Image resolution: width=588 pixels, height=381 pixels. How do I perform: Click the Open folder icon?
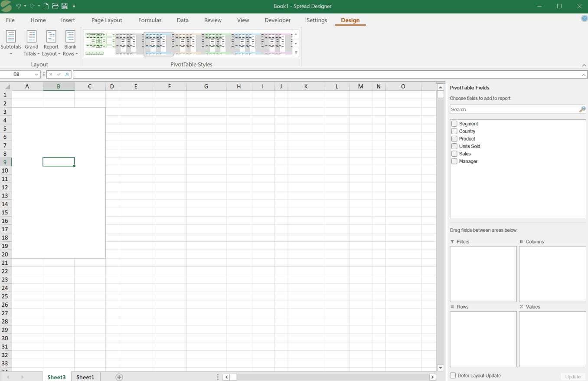tap(55, 6)
